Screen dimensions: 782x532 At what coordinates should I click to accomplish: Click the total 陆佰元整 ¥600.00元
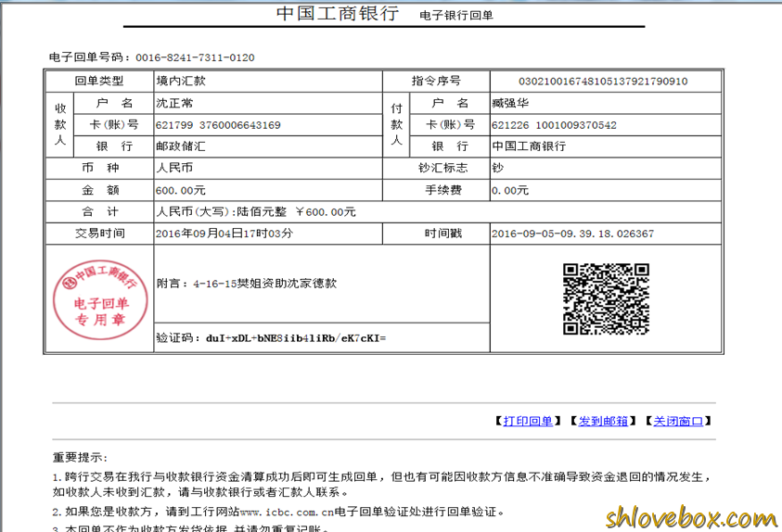coord(296,211)
